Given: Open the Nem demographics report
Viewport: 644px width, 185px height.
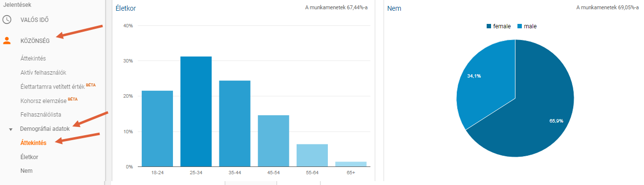Looking at the screenshot, I should pos(26,171).
